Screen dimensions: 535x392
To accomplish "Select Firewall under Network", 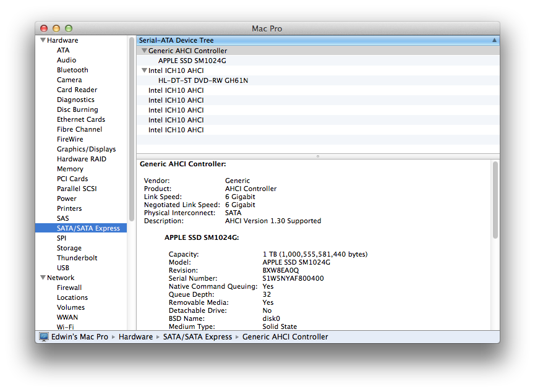I will point(69,288).
